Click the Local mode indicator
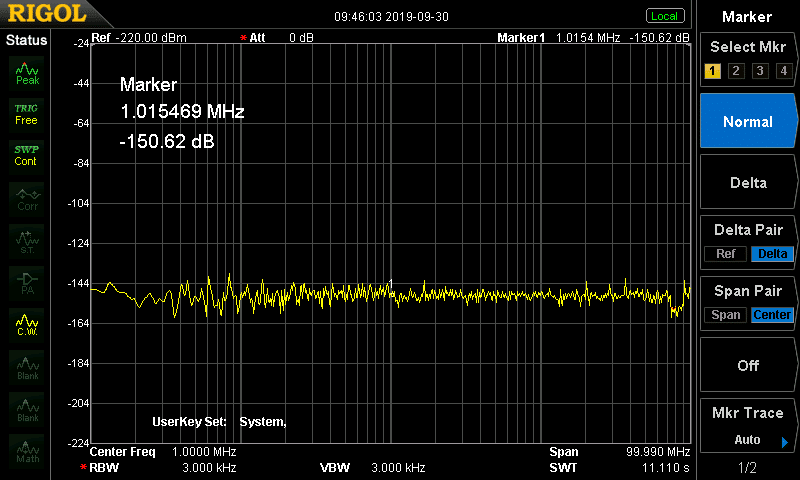Image resolution: width=800 pixels, height=480 pixels. [665, 16]
